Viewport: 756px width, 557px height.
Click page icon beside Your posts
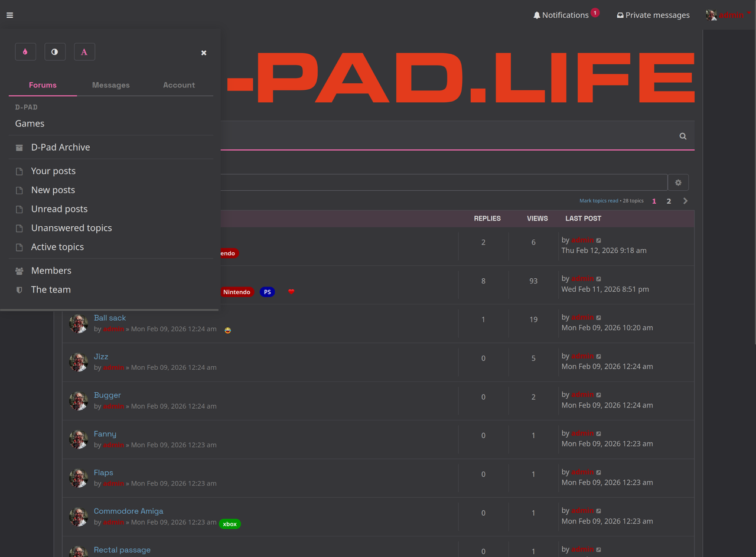(x=19, y=171)
